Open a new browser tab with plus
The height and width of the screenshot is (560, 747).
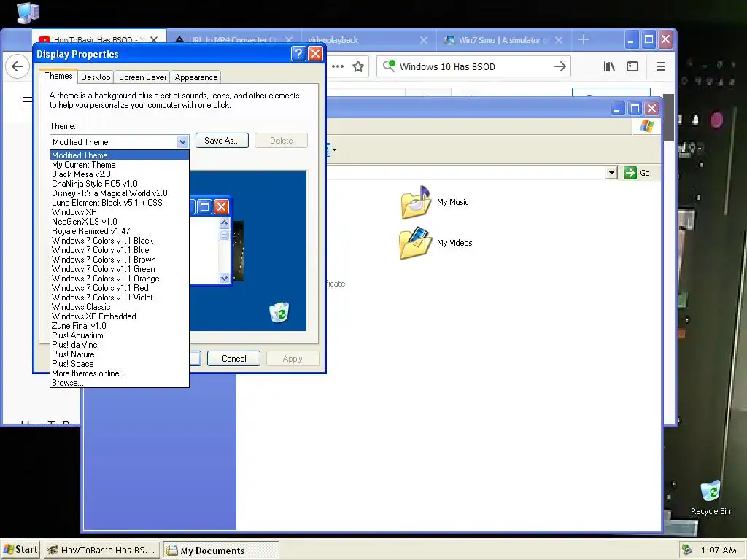(x=584, y=39)
